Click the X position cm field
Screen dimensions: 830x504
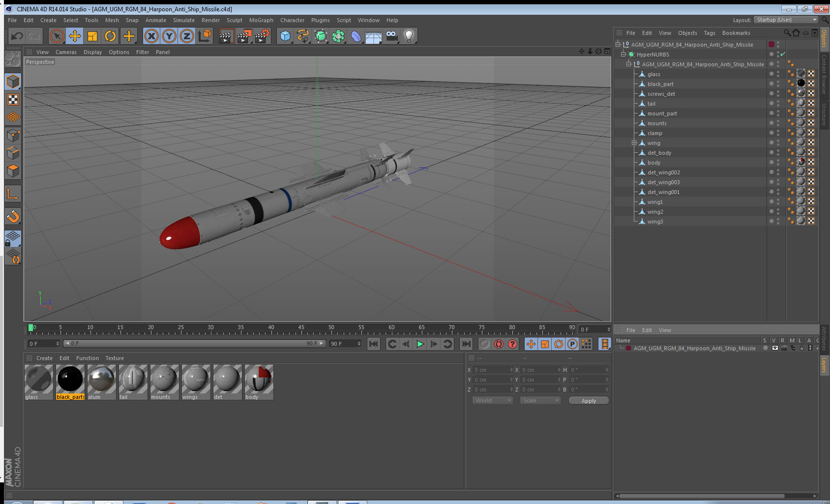click(493, 370)
